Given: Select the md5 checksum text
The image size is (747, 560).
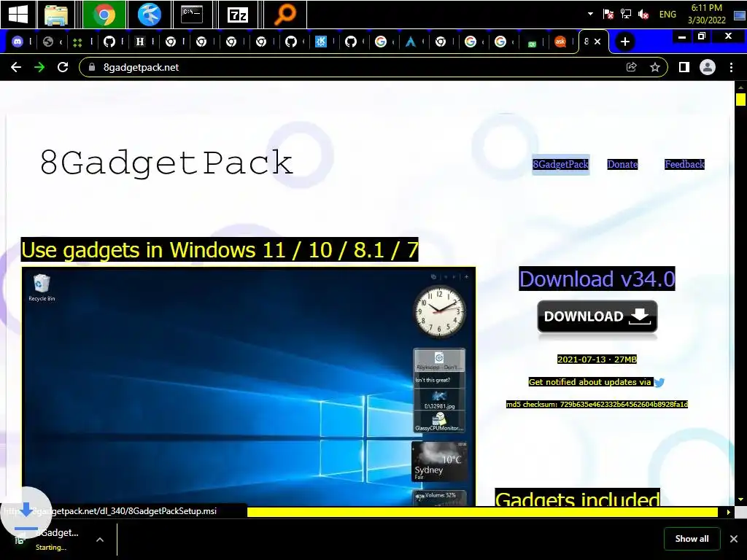Looking at the screenshot, I should pos(597,404).
